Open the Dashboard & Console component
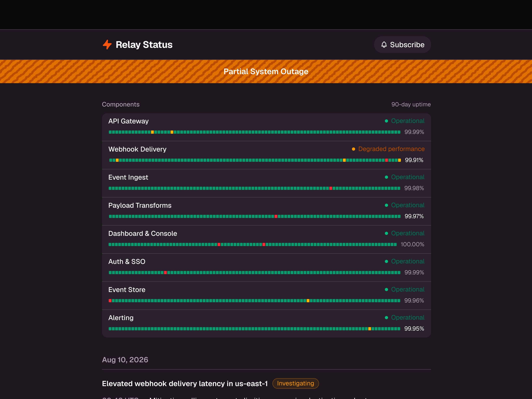532x399 pixels. 266,239
